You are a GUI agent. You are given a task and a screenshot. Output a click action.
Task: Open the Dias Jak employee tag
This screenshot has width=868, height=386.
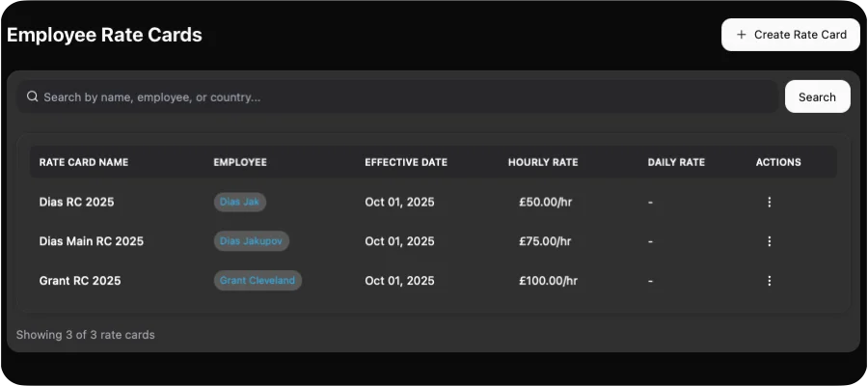[x=239, y=202]
